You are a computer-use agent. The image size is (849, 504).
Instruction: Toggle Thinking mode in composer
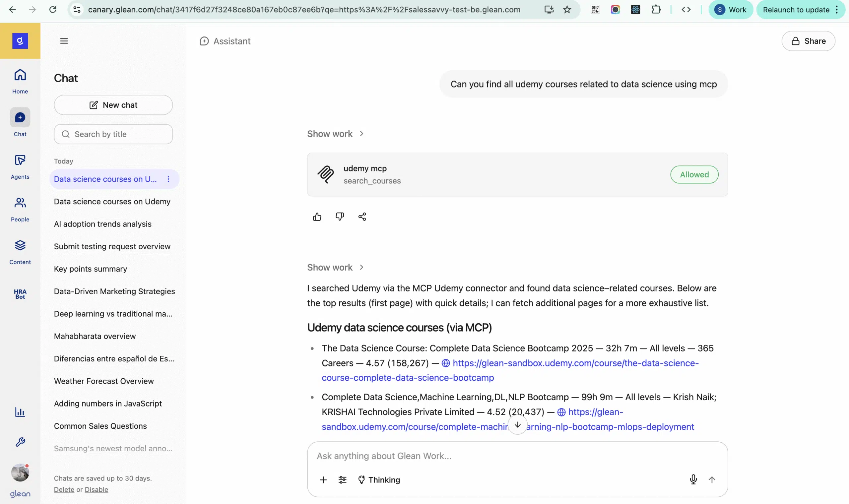pyautogui.click(x=379, y=479)
